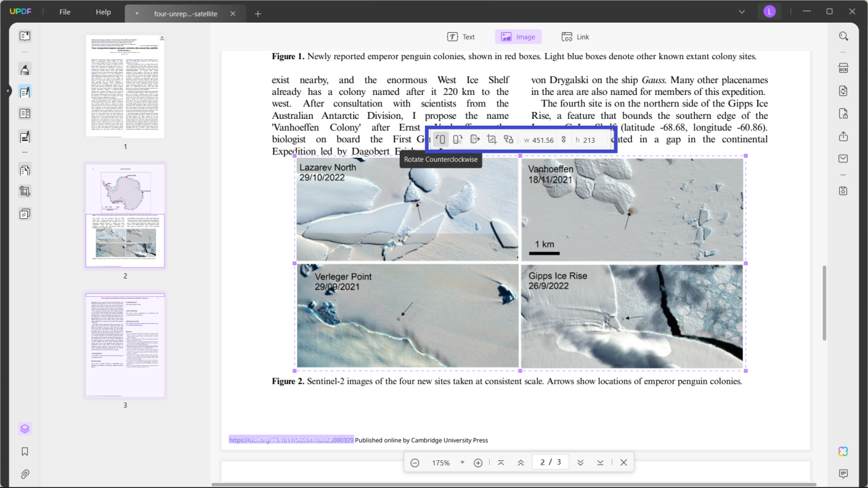Toggle the width-height aspect ratio lock
Screen dimensions: 868x488
pyautogui.click(x=563, y=139)
